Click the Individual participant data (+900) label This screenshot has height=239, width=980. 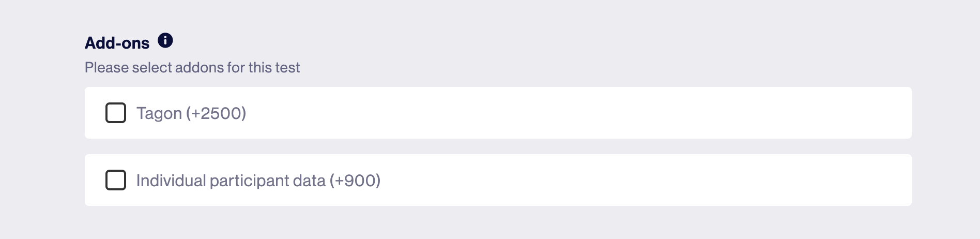pos(258,181)
